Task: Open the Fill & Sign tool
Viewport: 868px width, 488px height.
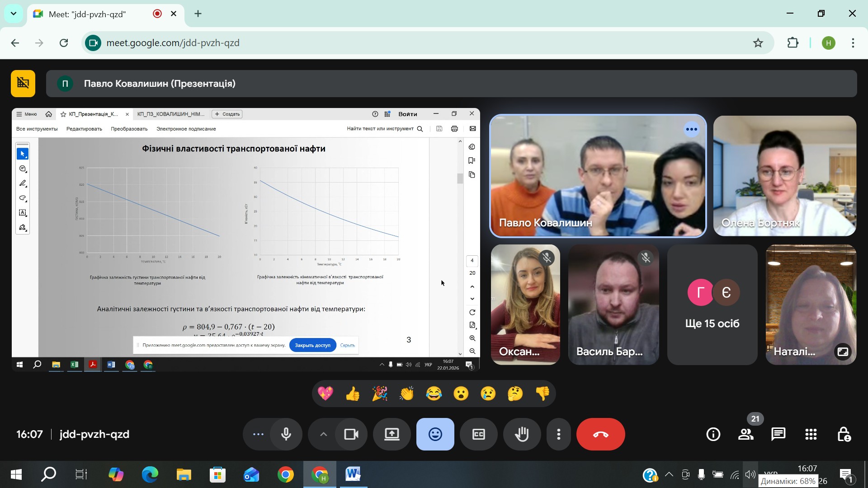Action: (x=22, y=227)
